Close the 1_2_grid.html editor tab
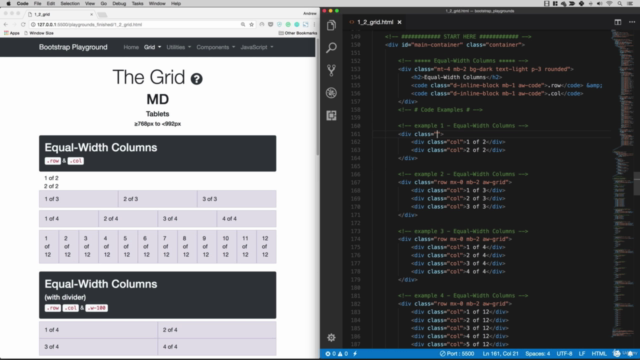Image resolution: width=640 pixels, height=360 pixels. click(400, 22)
